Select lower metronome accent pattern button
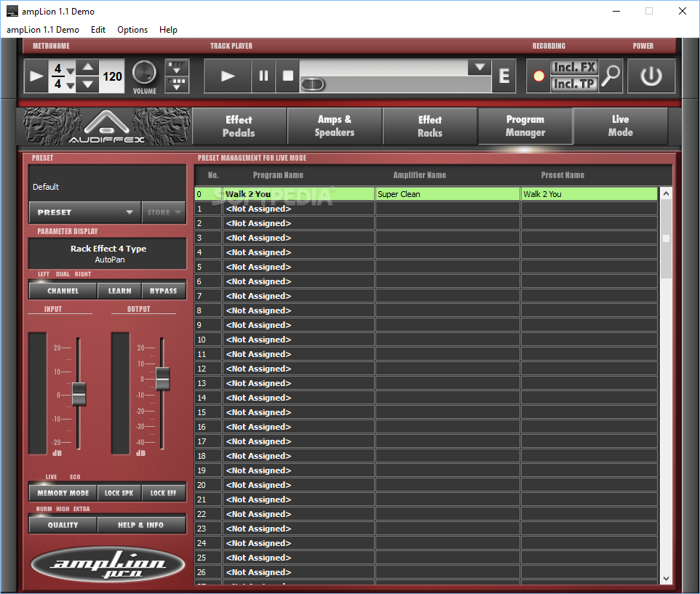 177,84
